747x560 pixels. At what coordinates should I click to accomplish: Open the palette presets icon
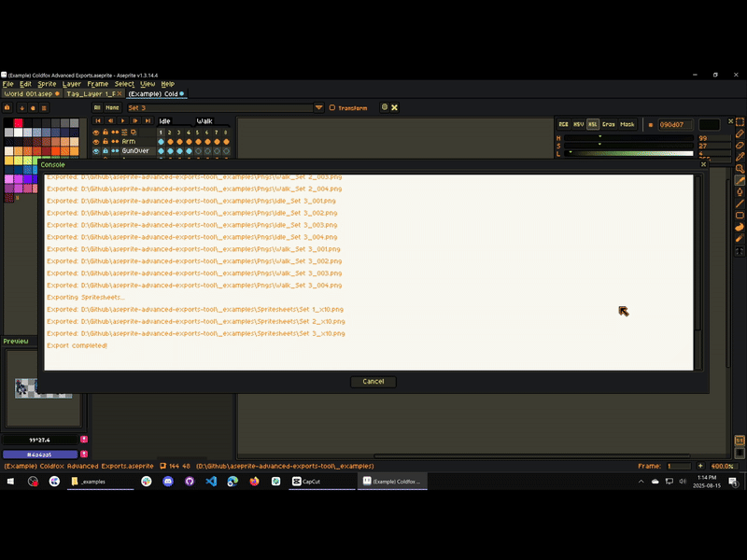(33, 107)
